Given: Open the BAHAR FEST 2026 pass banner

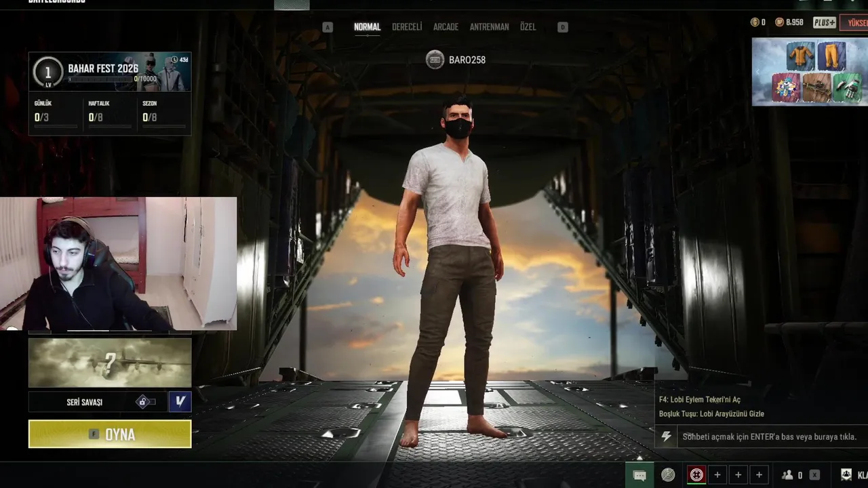Looking at the screenshot, I should click(110, 72).
